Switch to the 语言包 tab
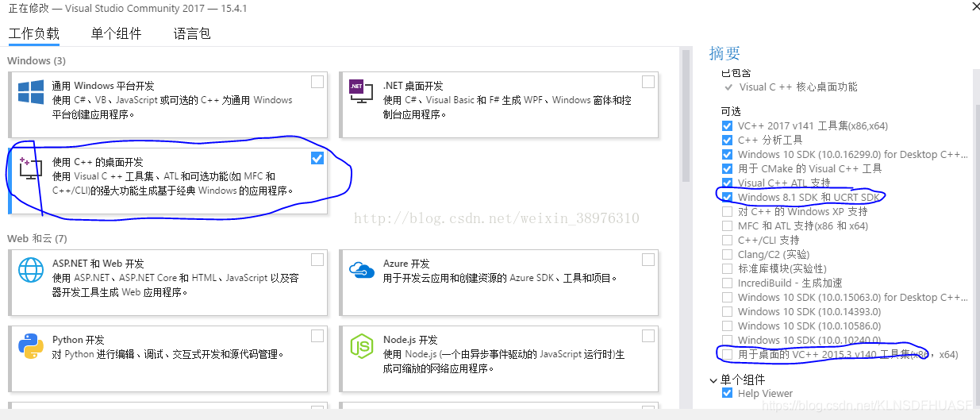 point(192,33)
